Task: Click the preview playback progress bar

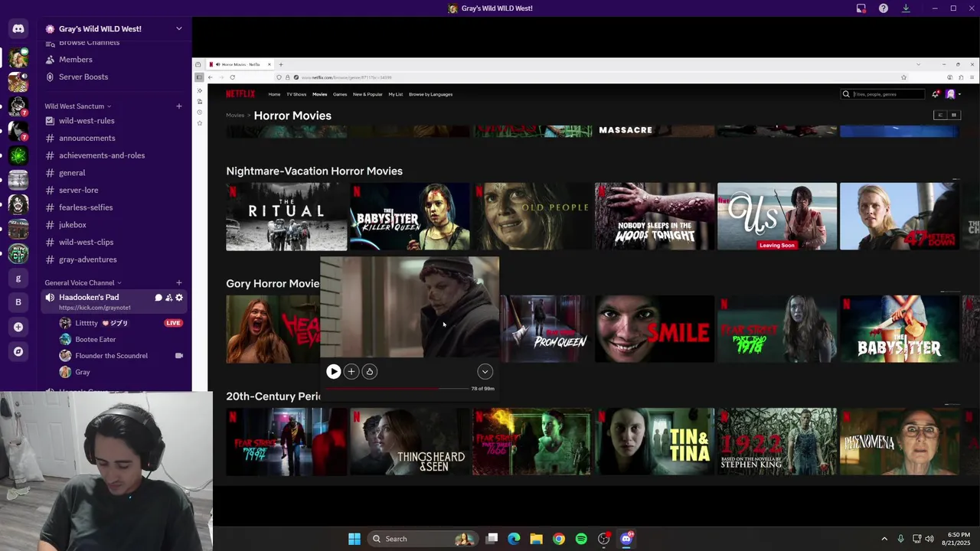Action: pos(397,389)
